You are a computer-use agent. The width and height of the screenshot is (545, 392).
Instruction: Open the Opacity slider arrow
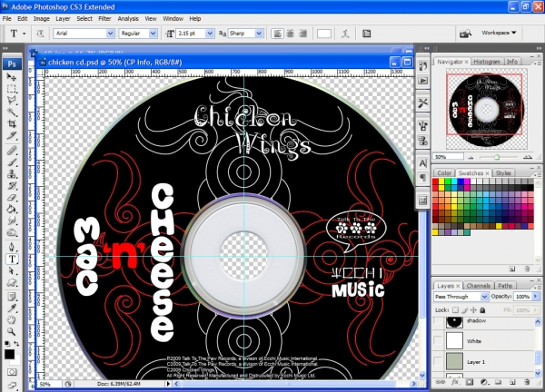click(535, 296)
